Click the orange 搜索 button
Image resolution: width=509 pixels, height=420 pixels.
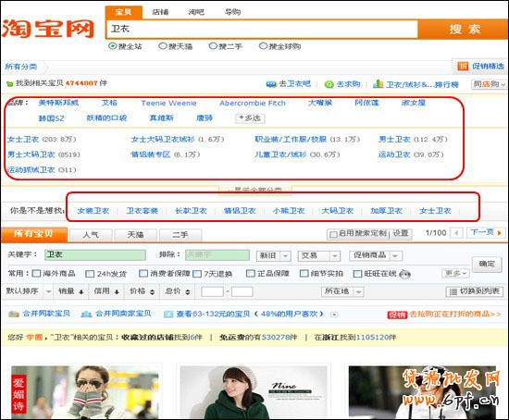pyautogui.click(x=464, y=30)
